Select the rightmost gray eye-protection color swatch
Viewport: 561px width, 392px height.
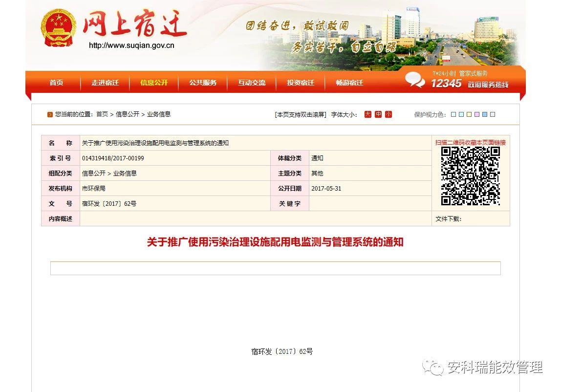point(493,114)
